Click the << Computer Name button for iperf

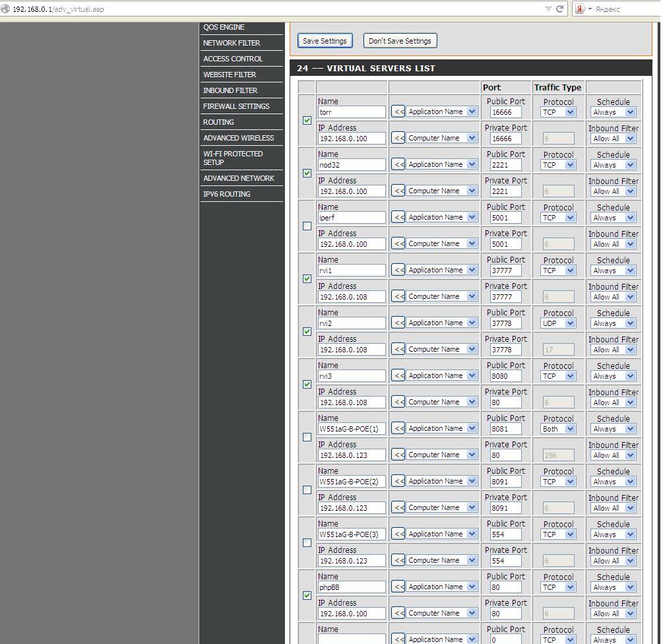(398, 243)
